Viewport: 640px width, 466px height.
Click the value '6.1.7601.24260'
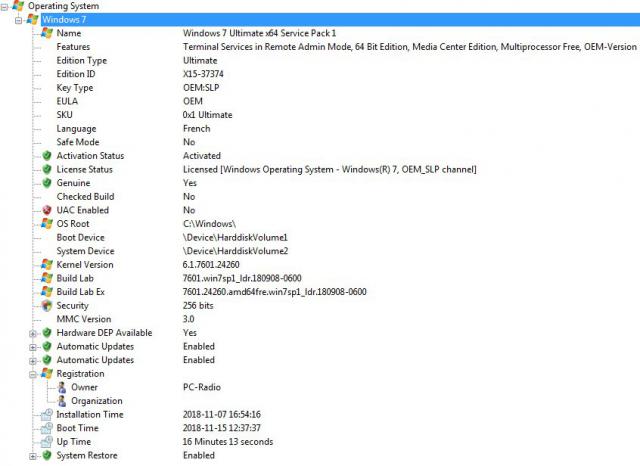(x=211, y=264)
